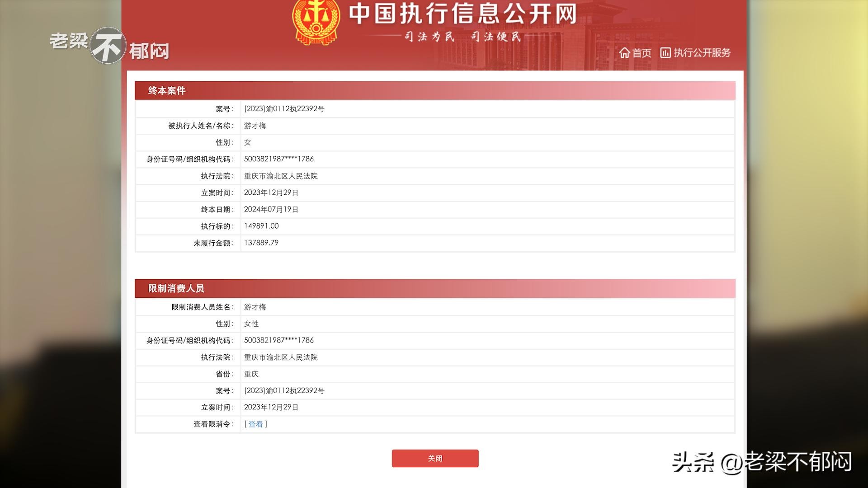Click the national emblem logo
The height and width of the screenshot is (488, 868).
(x=316, y=22)
